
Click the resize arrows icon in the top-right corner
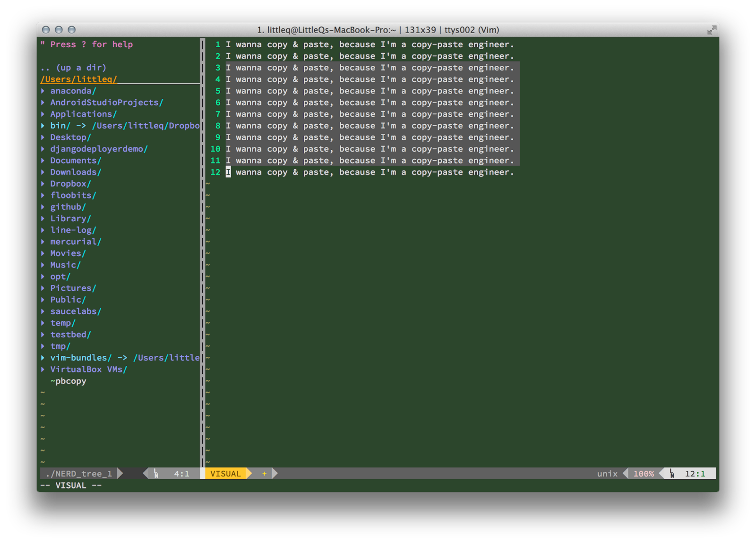pyautogui.click(x=712, y=29)
